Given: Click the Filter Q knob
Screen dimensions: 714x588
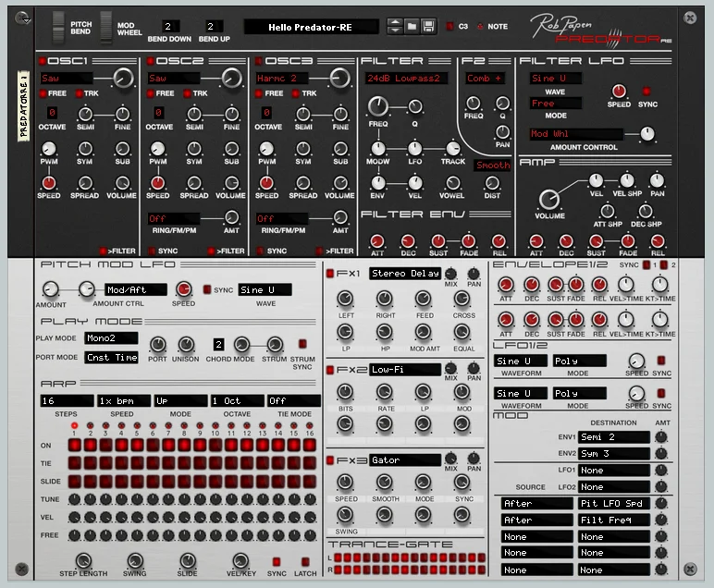Looking at the screenshot, I should [415, 106].
